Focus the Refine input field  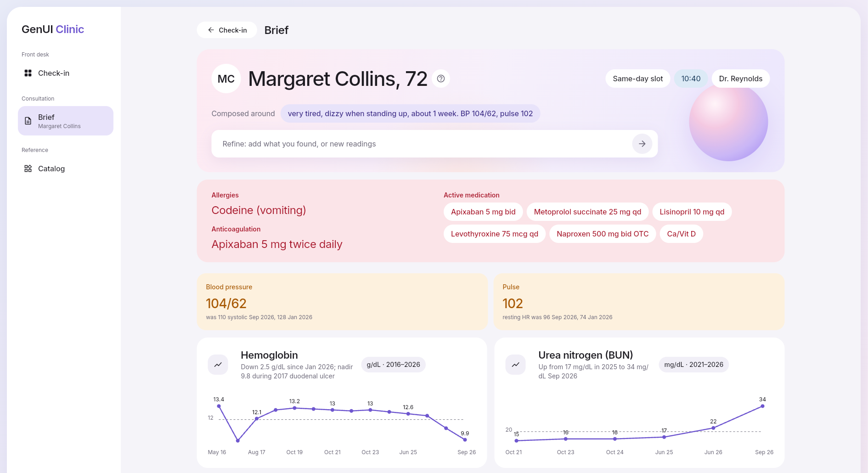pyautogui.click(x=422, y=144)
